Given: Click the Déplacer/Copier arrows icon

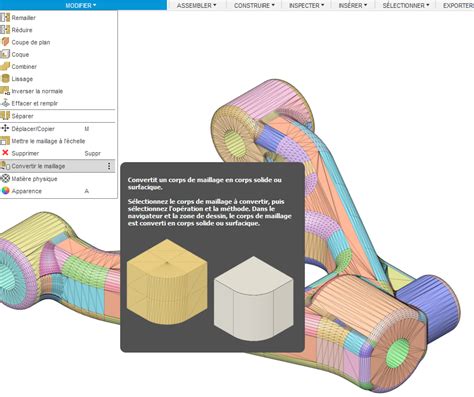Looking at the screenshot, I should [5, 128].
